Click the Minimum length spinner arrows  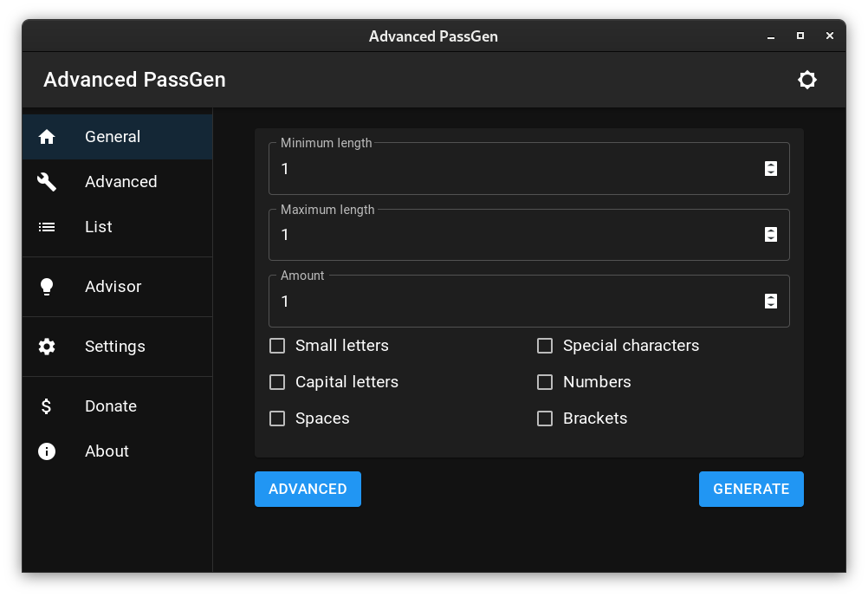tap(771, 168)
